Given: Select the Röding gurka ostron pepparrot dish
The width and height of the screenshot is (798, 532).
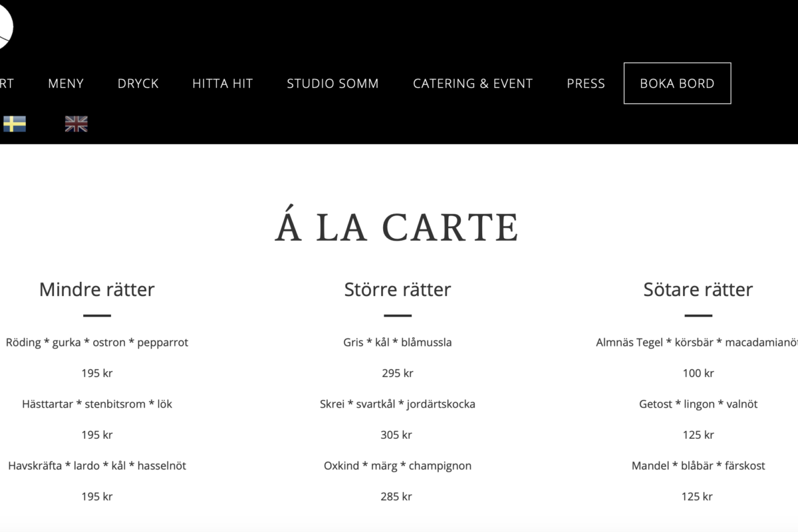Looking at the screenshot, I should click(x=97, y=342).
